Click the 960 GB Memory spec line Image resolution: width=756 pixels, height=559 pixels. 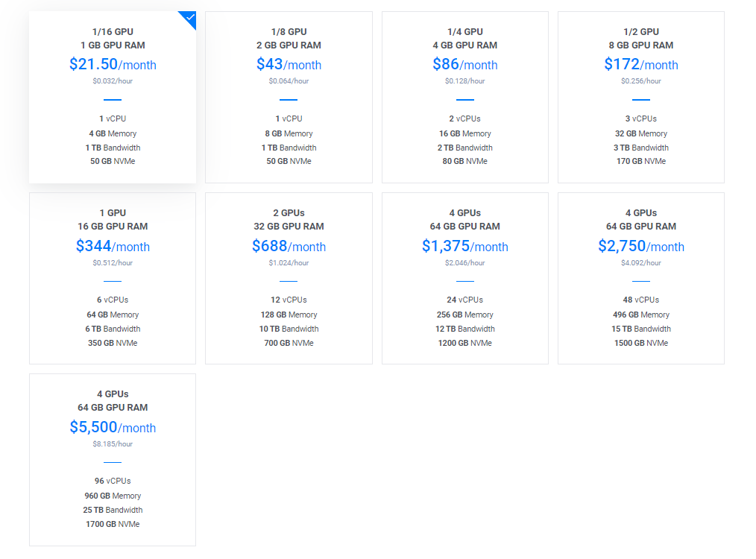(113, 496)
